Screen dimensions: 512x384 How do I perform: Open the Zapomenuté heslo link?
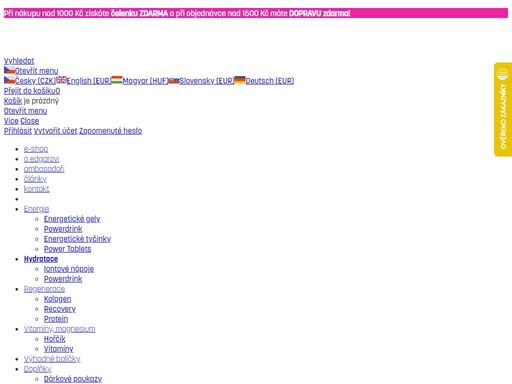111,131
